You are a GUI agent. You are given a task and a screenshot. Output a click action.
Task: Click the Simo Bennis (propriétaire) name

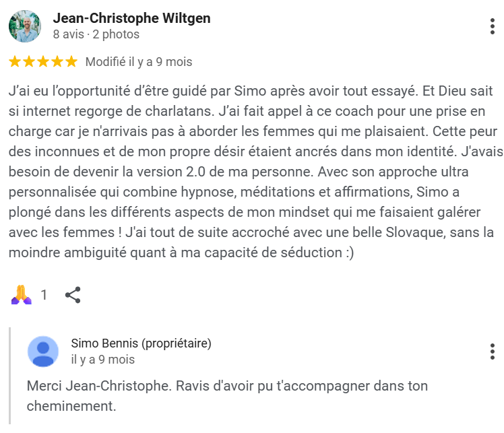(x=141, y=343)
